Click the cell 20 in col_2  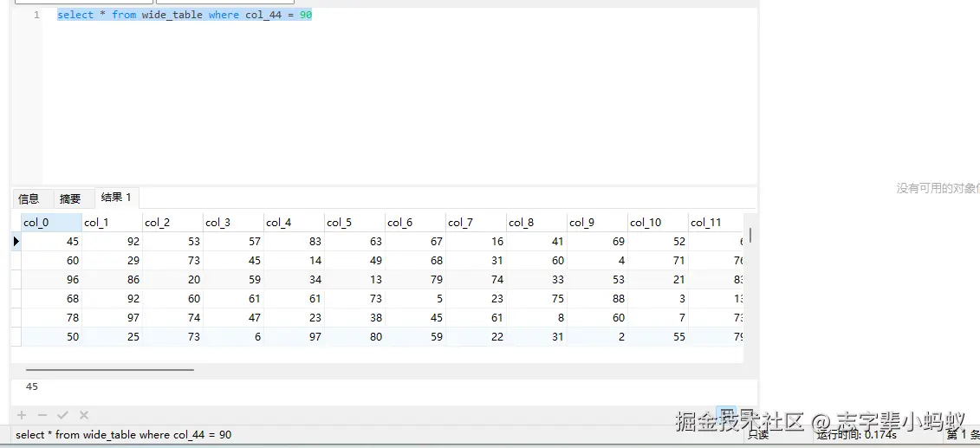pyautogui.click(x=173, y=279)
